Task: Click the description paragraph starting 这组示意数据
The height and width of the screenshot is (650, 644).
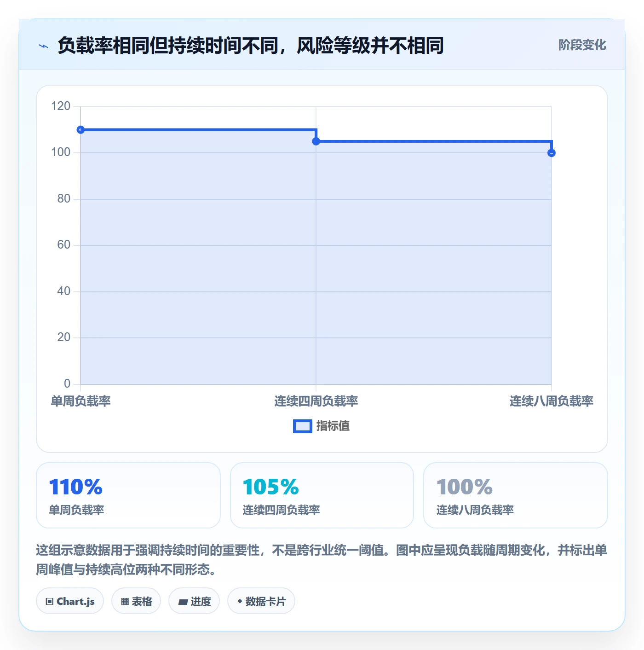Action: pos(322,560)
